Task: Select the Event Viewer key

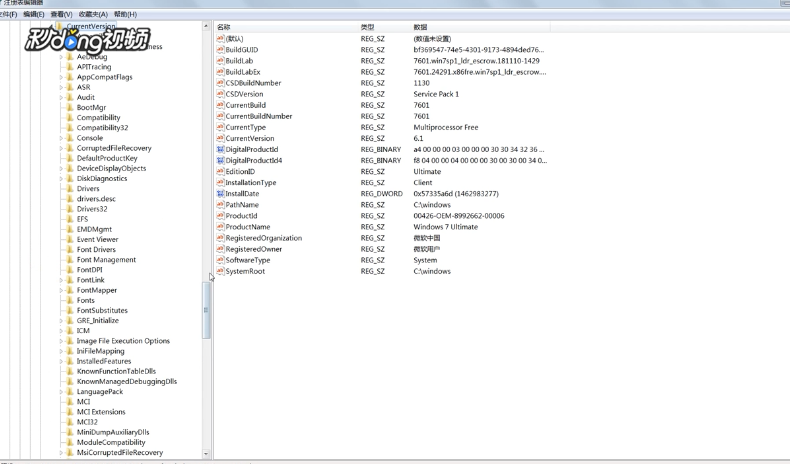Action: pyautogui.click(x=97, y=239)
